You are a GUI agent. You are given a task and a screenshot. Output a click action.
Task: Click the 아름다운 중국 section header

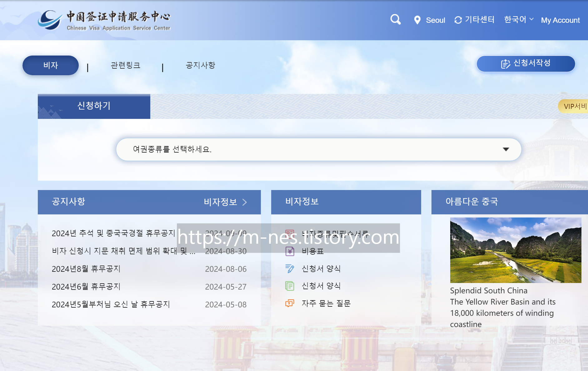pyautogui.click(x=472, y=202)
